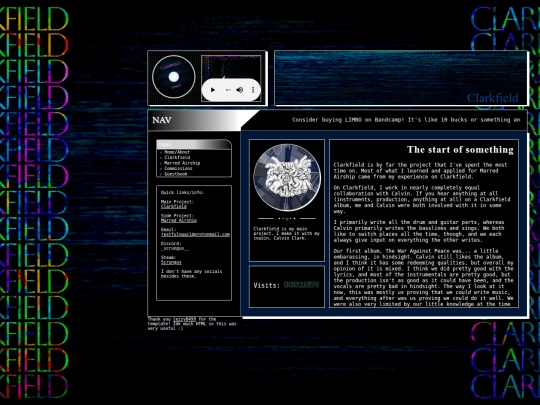Open the Commissions page
Image resolution: width=540 pixels, height=405 pixels.
point(178,168)
